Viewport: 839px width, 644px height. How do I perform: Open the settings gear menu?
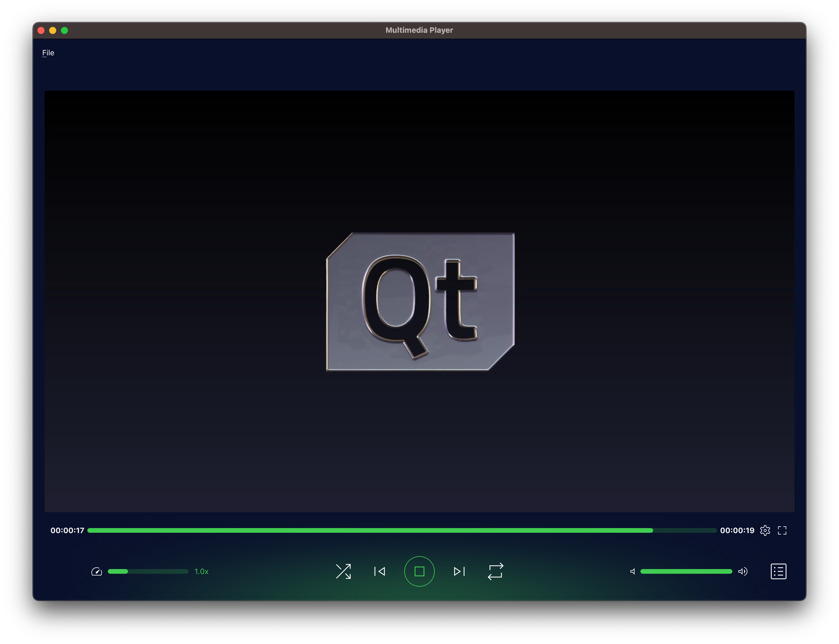[x=765, y=530]
